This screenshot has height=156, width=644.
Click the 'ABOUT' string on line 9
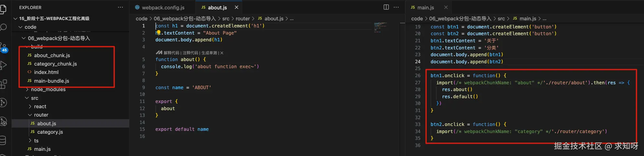202,88
